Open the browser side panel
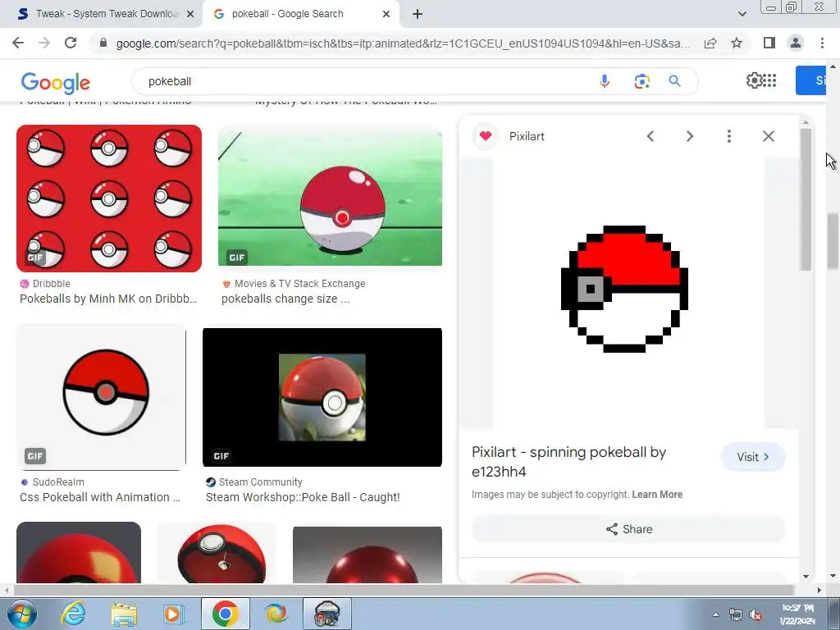 769,43
